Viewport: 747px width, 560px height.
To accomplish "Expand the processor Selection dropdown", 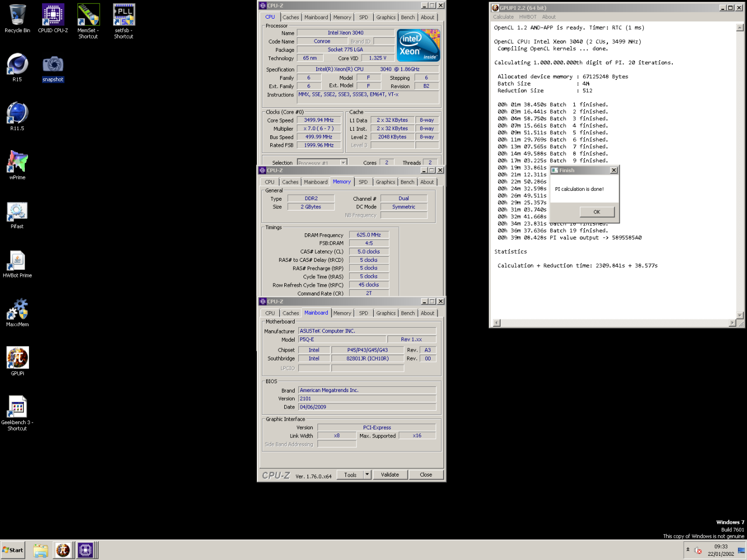I will 343,162.
